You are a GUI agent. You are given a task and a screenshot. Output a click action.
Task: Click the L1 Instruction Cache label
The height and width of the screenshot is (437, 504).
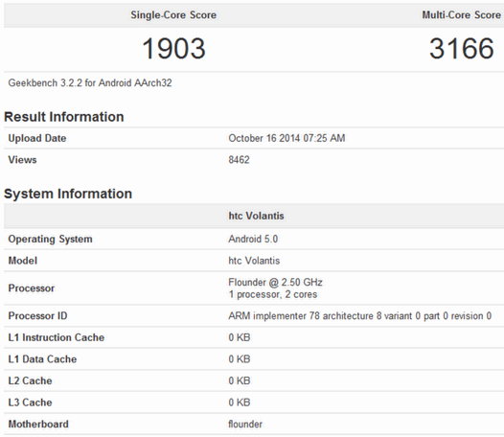[57, 337]
